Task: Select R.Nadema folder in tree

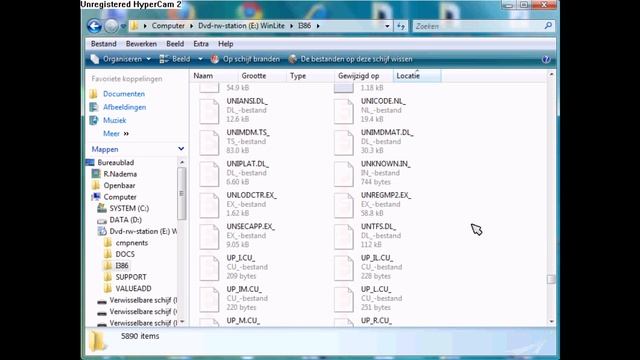Action: [x=120, y=174]
